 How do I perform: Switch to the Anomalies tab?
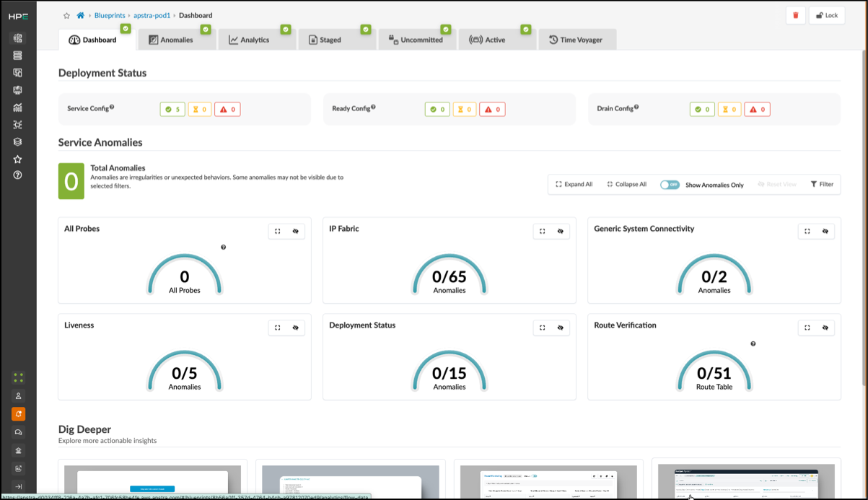coord(177,40)
